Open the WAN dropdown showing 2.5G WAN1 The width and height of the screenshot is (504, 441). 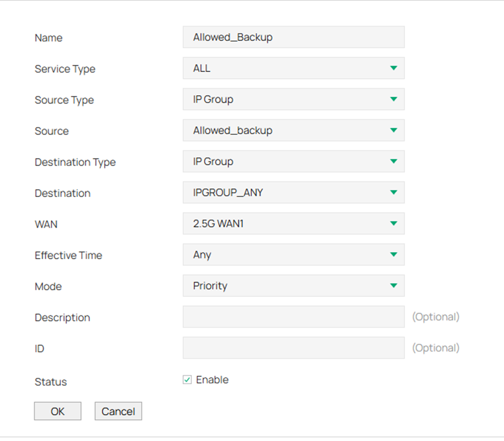coord(294,224)
